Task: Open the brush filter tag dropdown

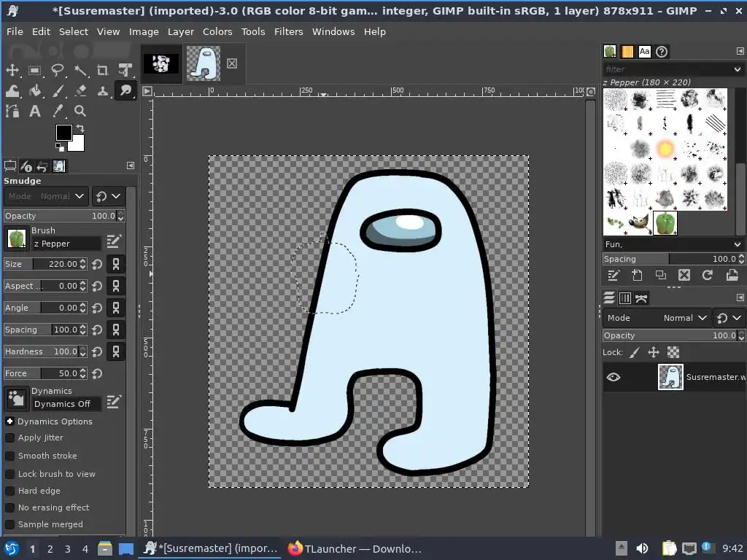Action: pyautogui.click(x=737, y=69)
